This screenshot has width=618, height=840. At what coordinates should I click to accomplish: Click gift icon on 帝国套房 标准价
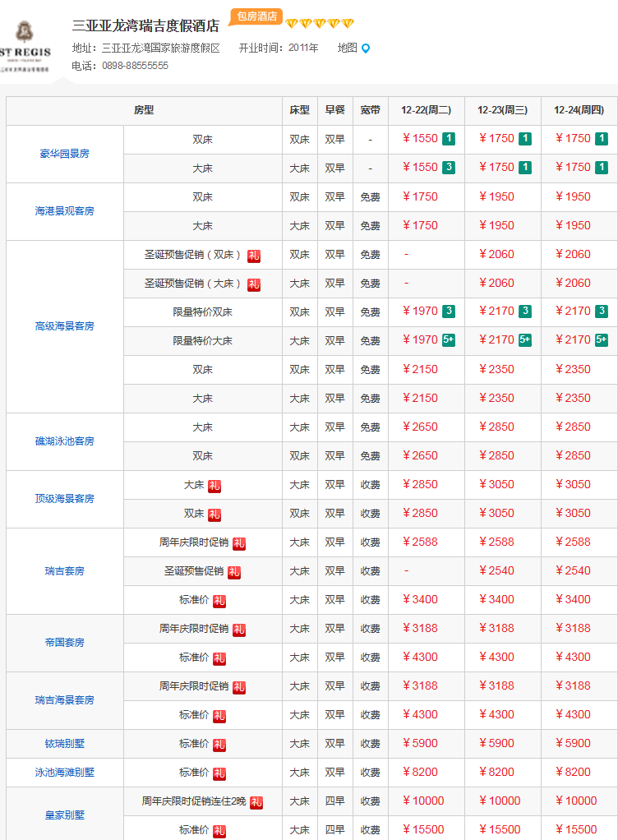point(219,658)
